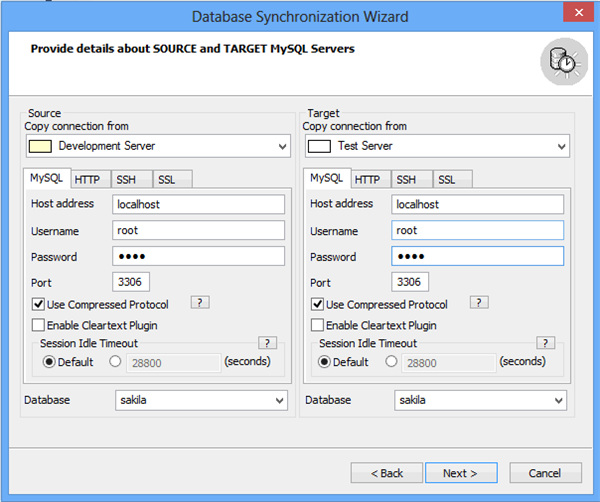The height and width of the screenshot is (502, 600).
Task: Select Target Default timeout radio button
Action: coord(325,362)
